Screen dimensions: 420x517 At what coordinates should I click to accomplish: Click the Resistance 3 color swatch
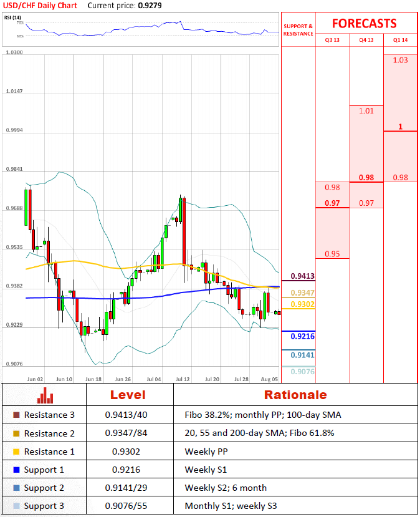(x=16, y=415)
